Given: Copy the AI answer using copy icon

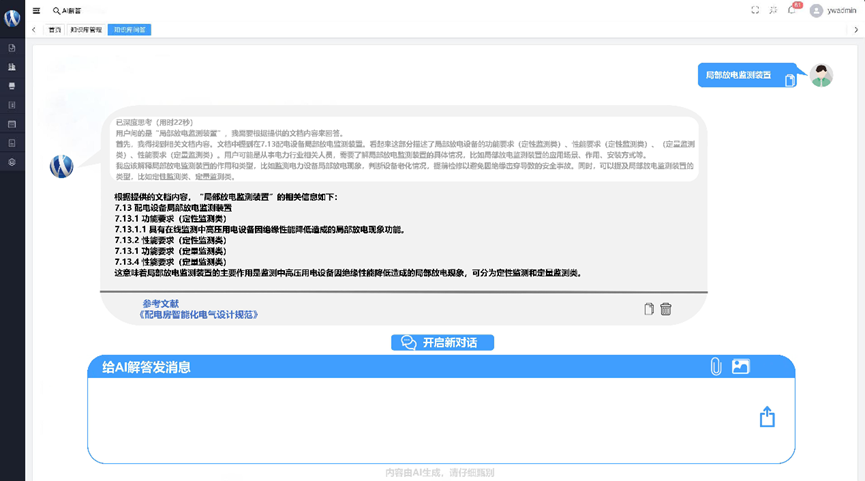Looking at the screenshot, I should click(649, 309).
